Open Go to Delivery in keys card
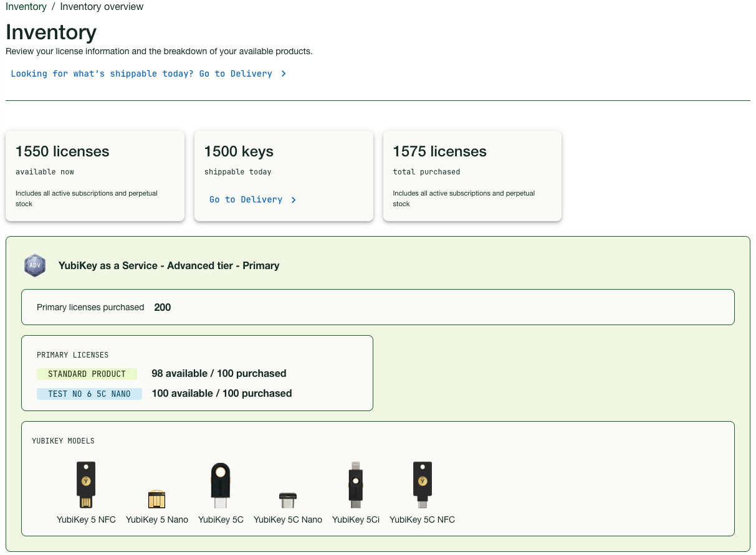The image size is (756, 555). coord(246,200)
